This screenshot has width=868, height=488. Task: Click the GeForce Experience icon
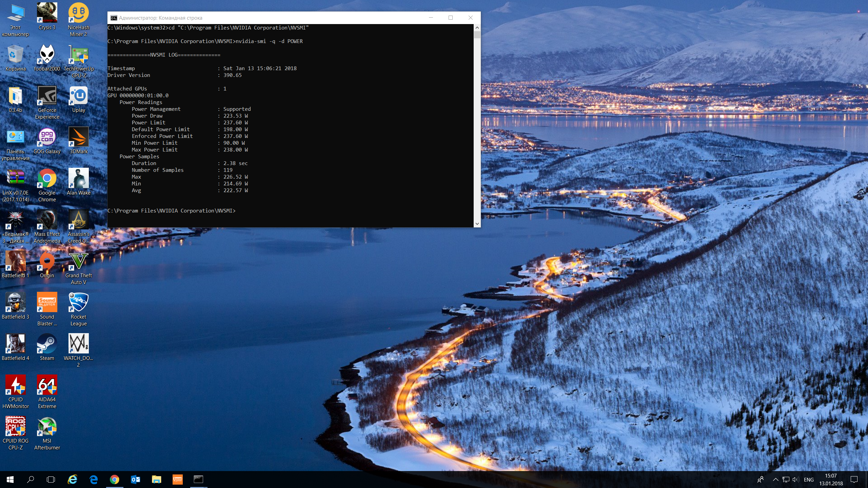coord(47,96)
